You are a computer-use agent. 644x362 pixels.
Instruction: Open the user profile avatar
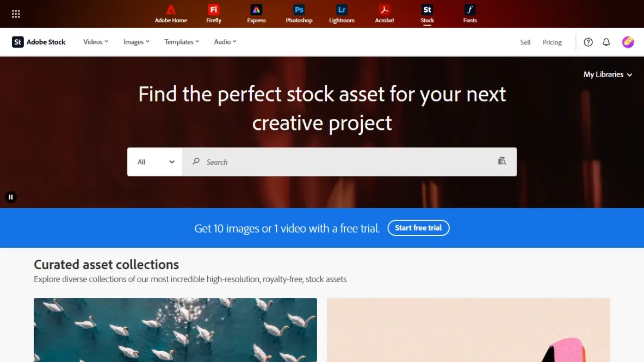(x=628, y=42)
